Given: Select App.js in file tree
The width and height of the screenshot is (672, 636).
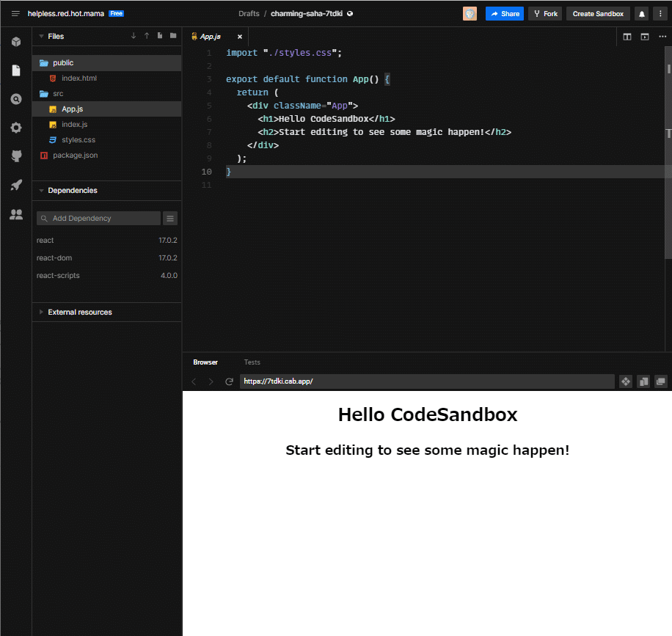Looking at the screenshot, I should [x=106, y=109].
